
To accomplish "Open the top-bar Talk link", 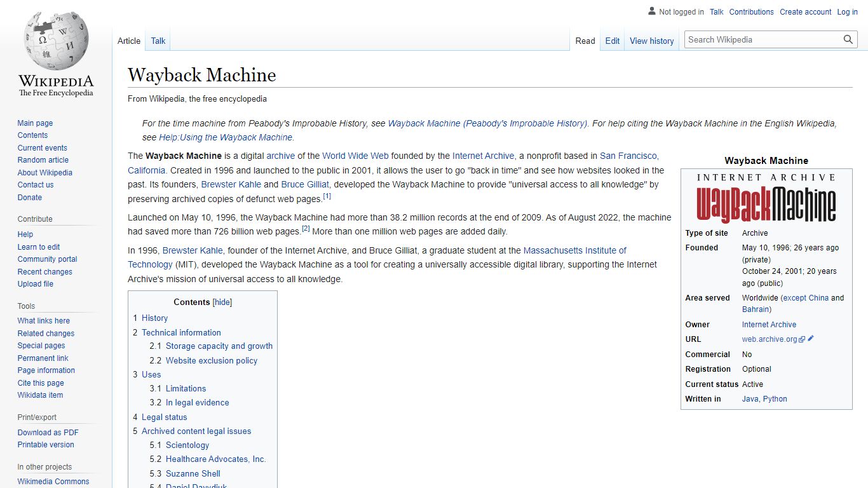I will click(x=717, y=12).
